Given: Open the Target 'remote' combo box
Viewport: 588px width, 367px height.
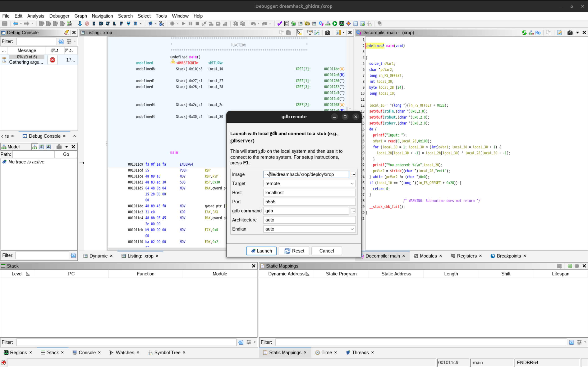Looking at the screenshot, I should (309, 184).
